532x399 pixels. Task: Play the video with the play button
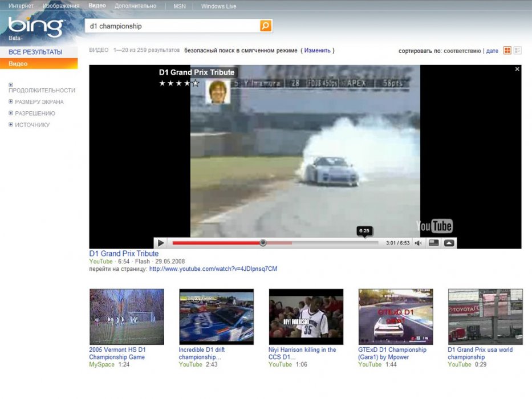tap(161, 243)
